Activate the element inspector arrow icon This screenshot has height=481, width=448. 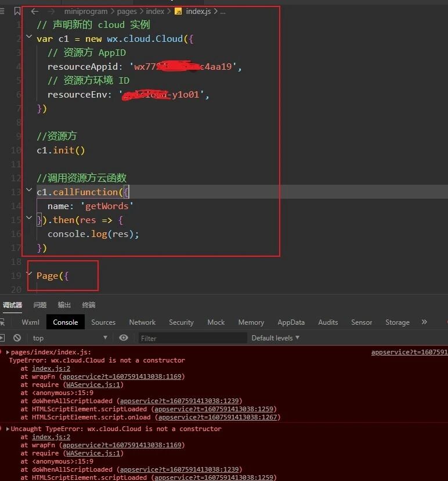pos(2,322)
